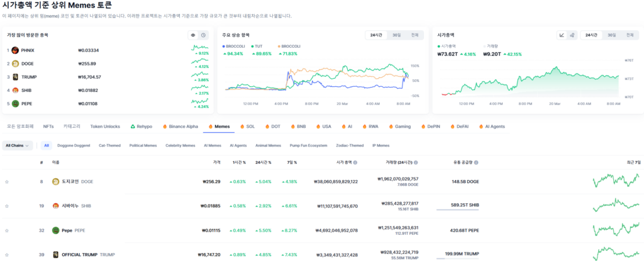Switch most-visited card to eye (most viewed) view
Viewport: 644px width, 265px height.
(193, 35)
